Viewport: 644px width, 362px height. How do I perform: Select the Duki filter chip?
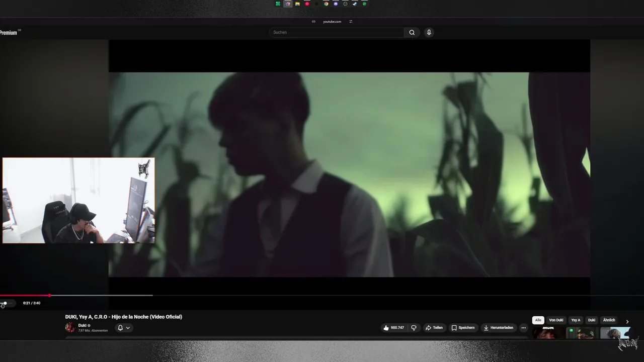[x=592, y=320]
